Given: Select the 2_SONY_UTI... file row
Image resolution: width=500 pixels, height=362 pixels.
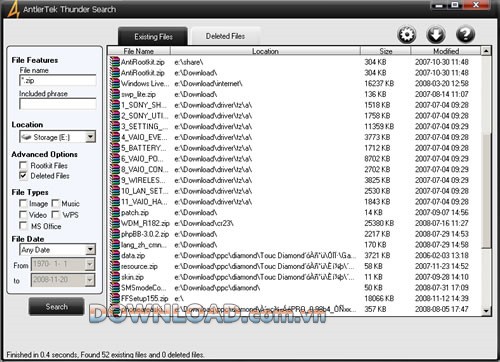Looking at the screenshot, I should tap(295, 116).
